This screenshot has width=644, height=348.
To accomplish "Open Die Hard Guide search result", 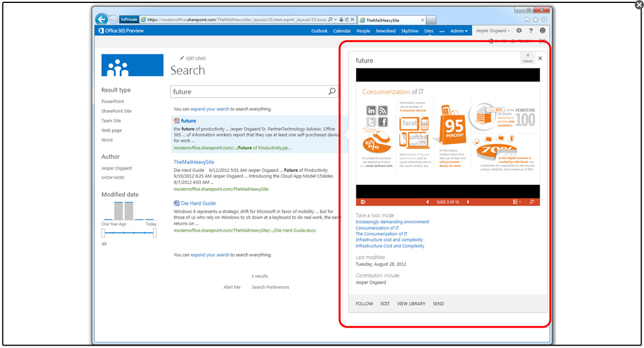I will click(198, 203).
